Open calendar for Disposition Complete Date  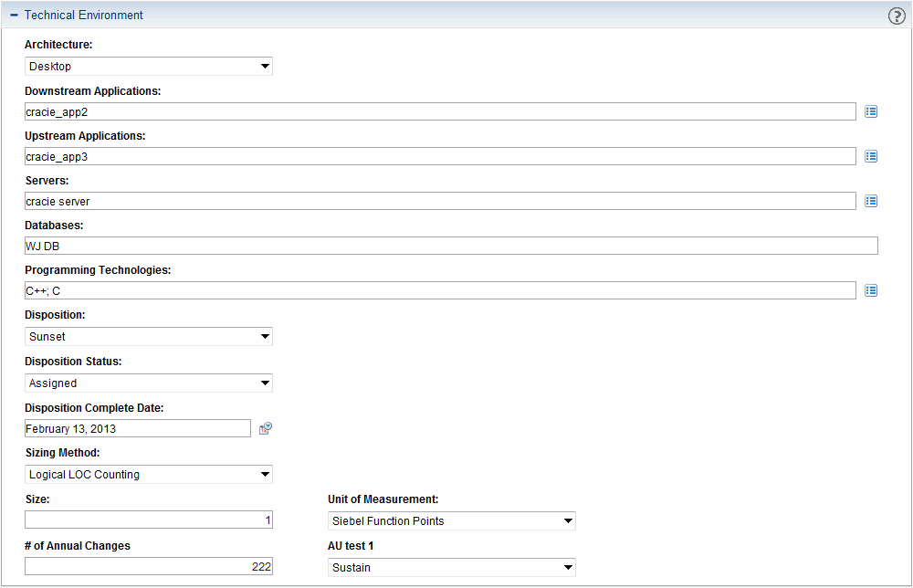(x=266, y=428)
